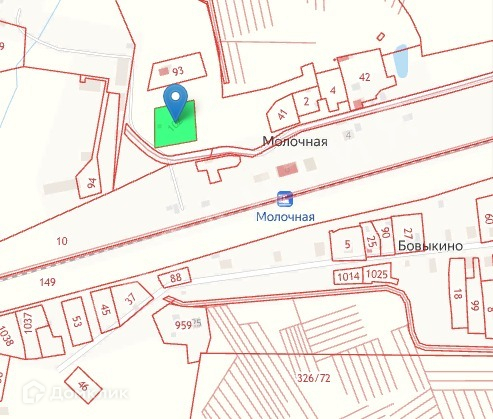Select parcel number 5
The width and height of the screenshot is (493, 419).
tap(347, 245)
